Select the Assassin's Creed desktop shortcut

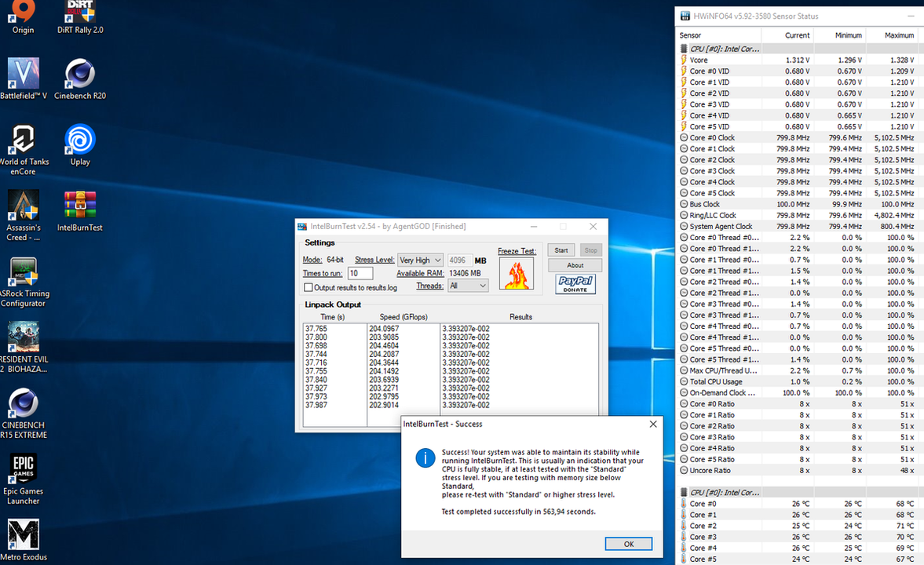pos(23,216)
